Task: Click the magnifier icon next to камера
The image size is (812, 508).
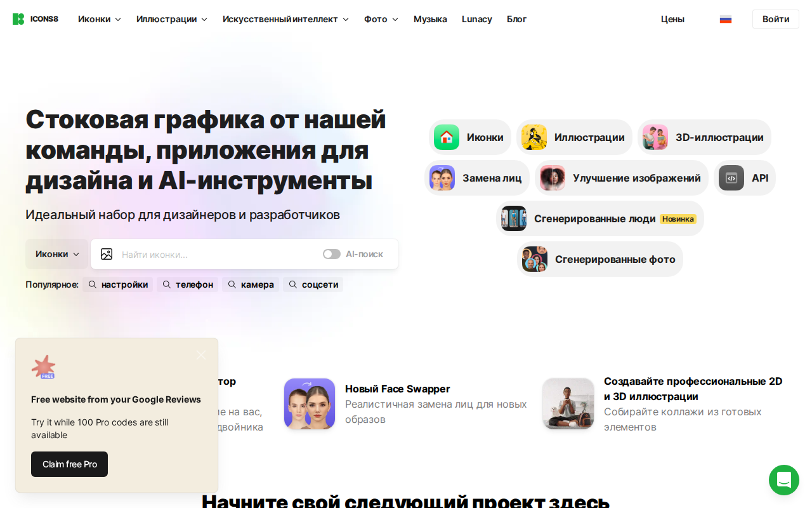Action: pos(232,284)
